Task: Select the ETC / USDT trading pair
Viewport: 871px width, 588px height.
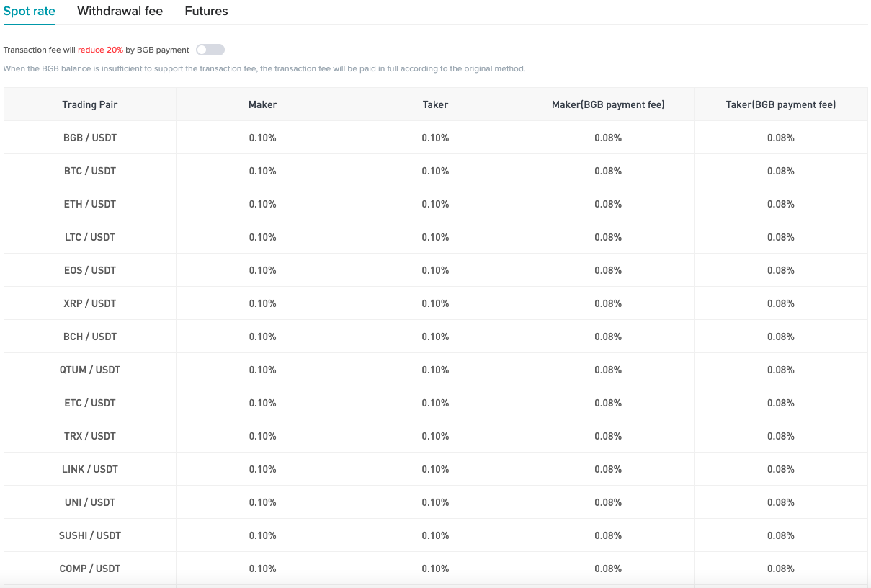Action: [x=90, y=403]
